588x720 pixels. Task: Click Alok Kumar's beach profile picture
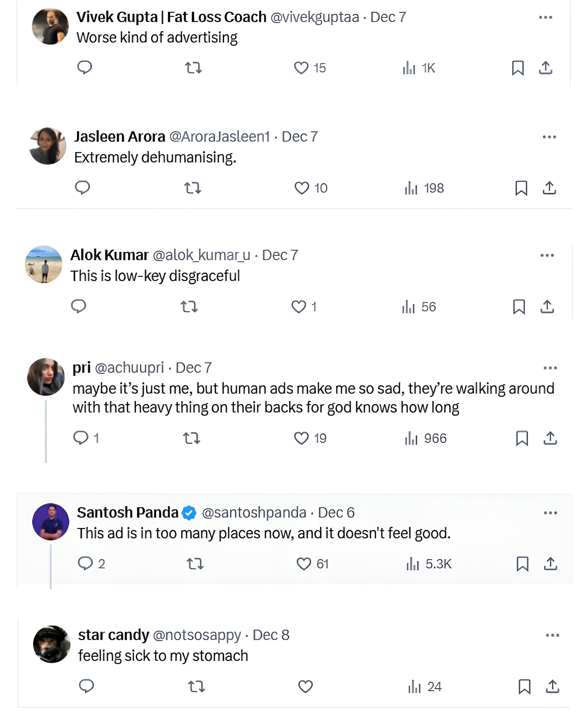(44, 264)
